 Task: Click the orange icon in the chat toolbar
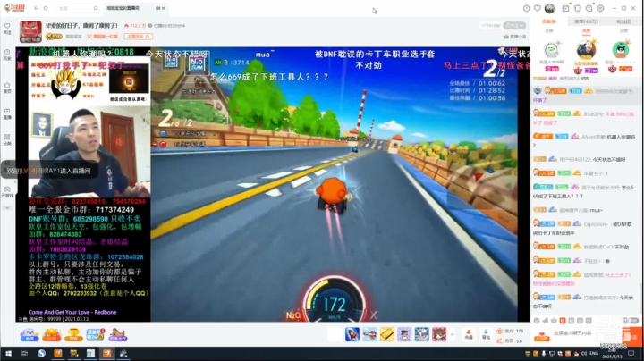click(563, 321)
